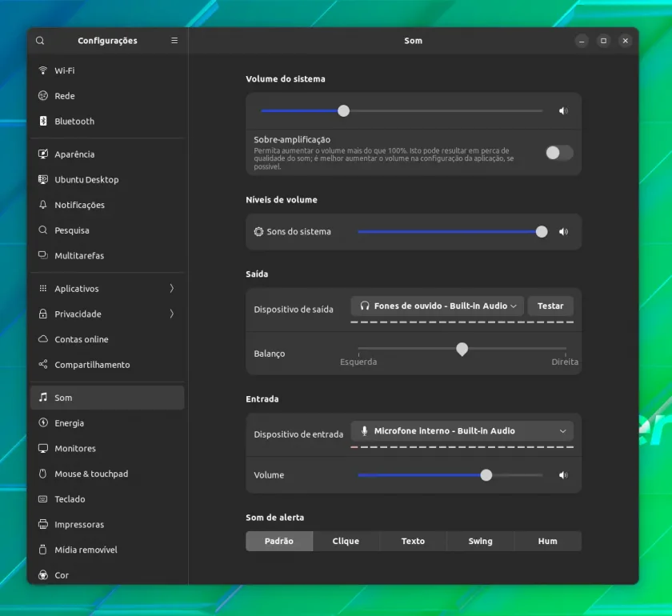Screen dimensions: 672x616
Task: Open the Wi-Fi settings label
Action: [x=65, y=70]
